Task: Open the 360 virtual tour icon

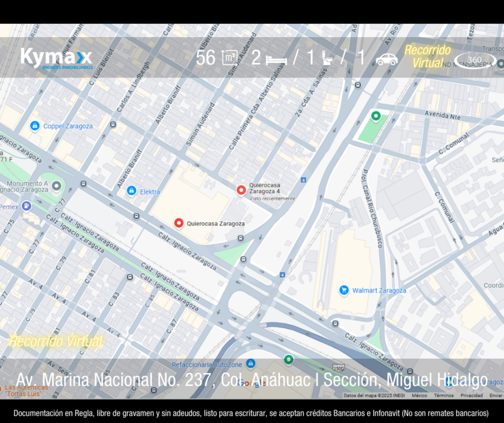Action: pyautogui.click(x=475, y=61)
